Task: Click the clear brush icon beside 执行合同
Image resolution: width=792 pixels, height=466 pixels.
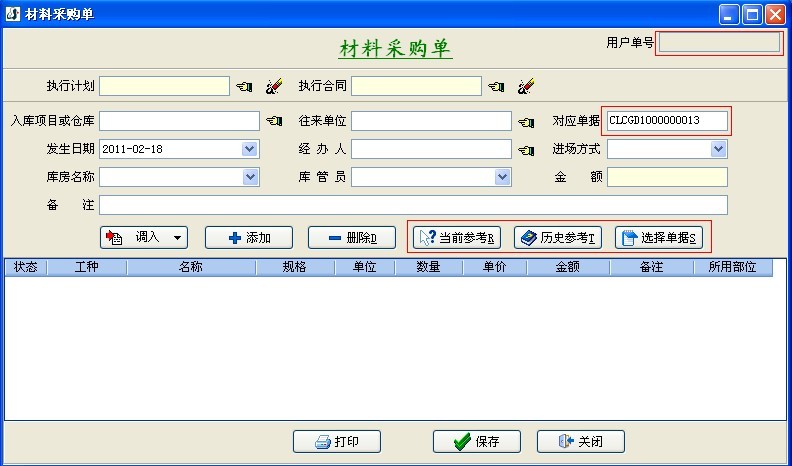Action: pos(525,87)
